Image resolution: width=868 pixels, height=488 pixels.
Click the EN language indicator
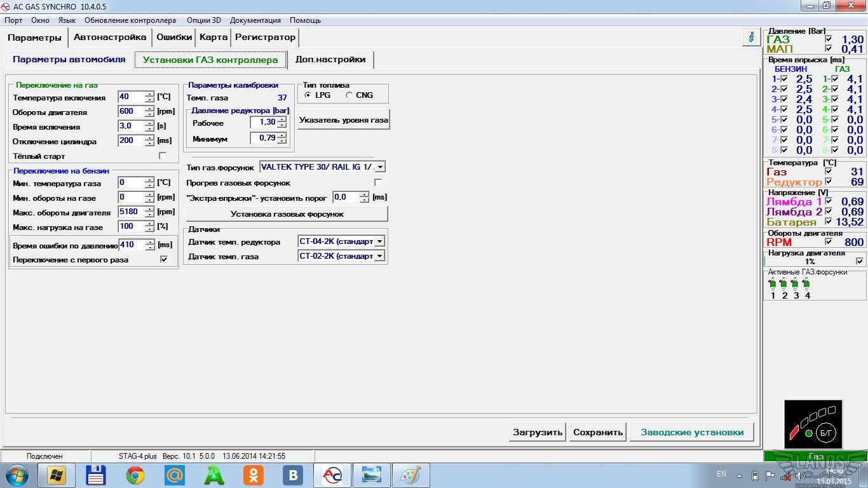click(721, 474)
